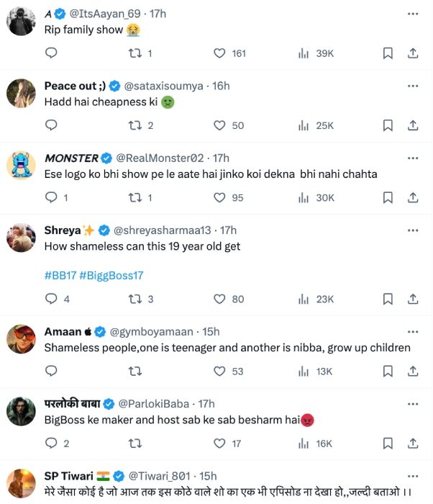
Task: Open the #BB17 hashtag
Action: (60, 275)
